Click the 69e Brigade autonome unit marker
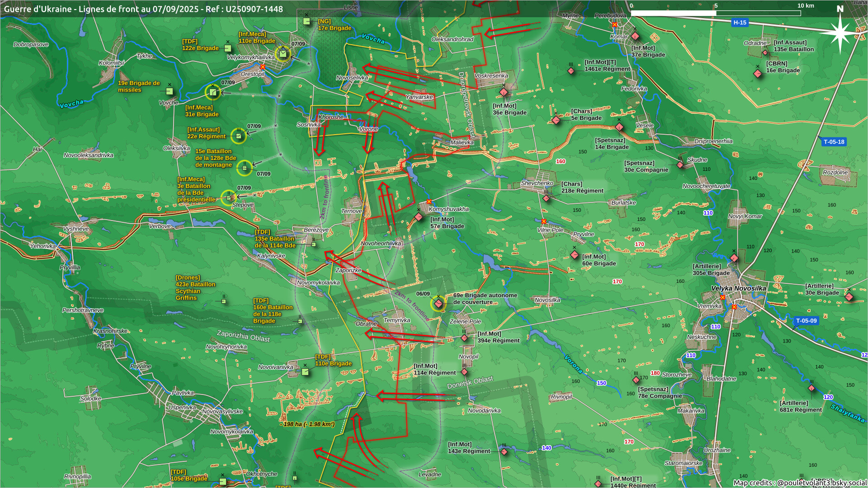The width and height of the screenshot is (868, 488). [x=438, y=303]
